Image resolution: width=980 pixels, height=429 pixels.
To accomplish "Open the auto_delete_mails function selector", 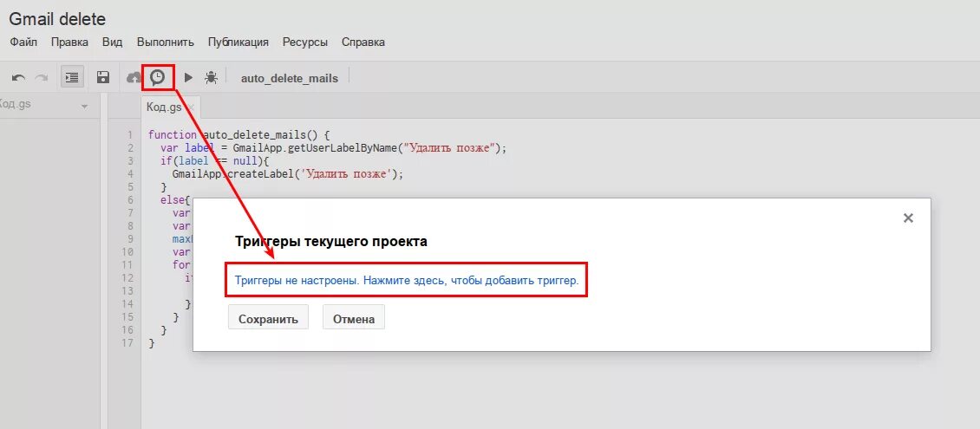I will pos(290,78).
